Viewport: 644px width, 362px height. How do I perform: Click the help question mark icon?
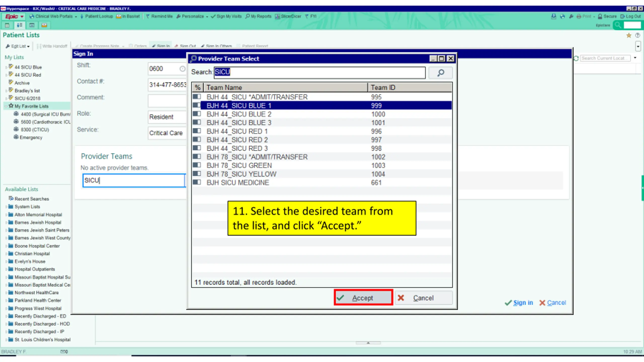pos(637,35)
